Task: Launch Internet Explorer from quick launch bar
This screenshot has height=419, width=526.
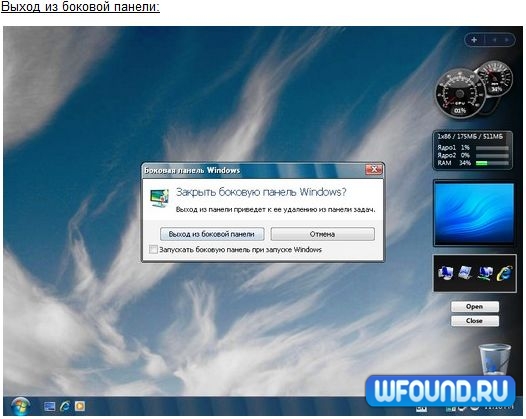Action: point(65,407)
